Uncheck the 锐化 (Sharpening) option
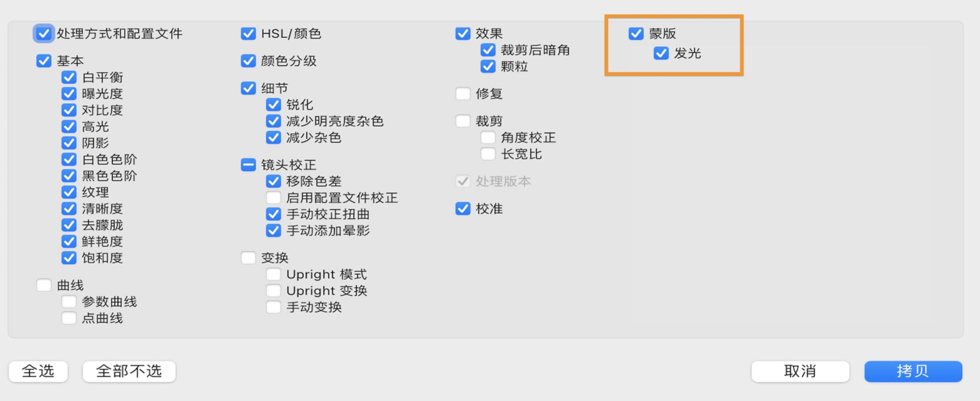 (x=274, y=105)
